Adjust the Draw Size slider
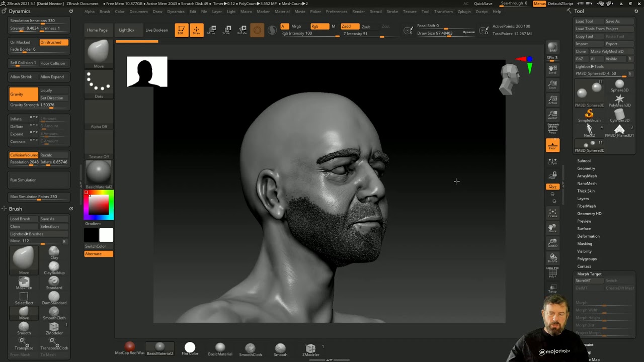This screenshot has width=644, height=362. click(446, 33)
